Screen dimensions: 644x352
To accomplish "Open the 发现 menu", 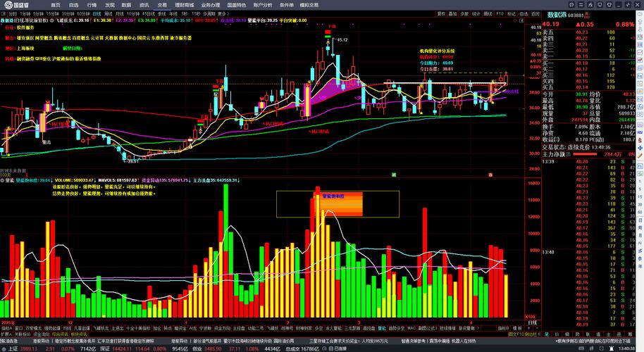I will coord(110,5).
